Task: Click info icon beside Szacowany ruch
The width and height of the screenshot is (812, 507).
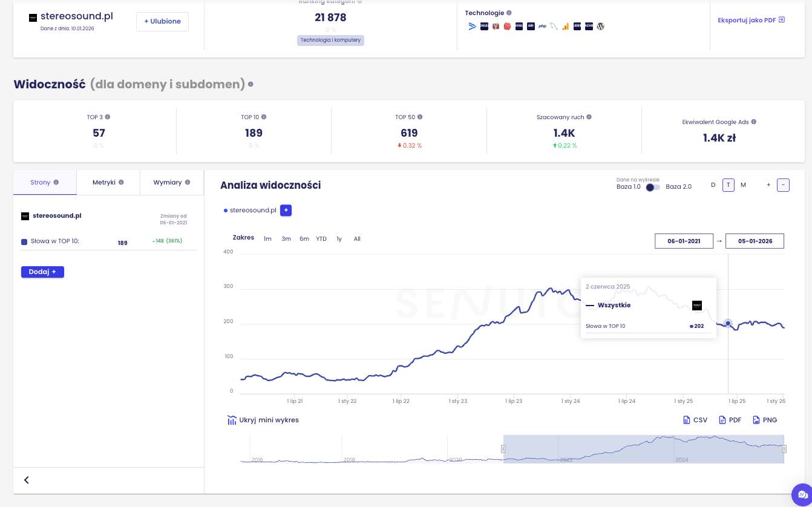Action: (x=589, y=117)
